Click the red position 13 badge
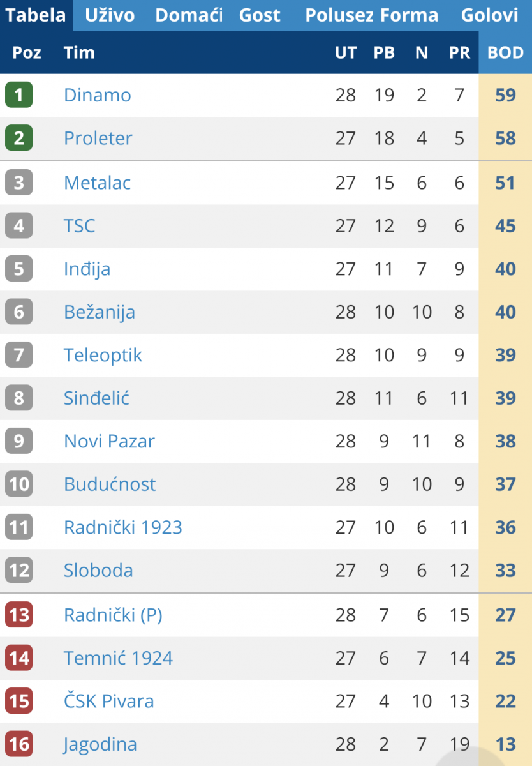Image resolution: width=532 pixels, height=766 pixels. click(18, 615)
